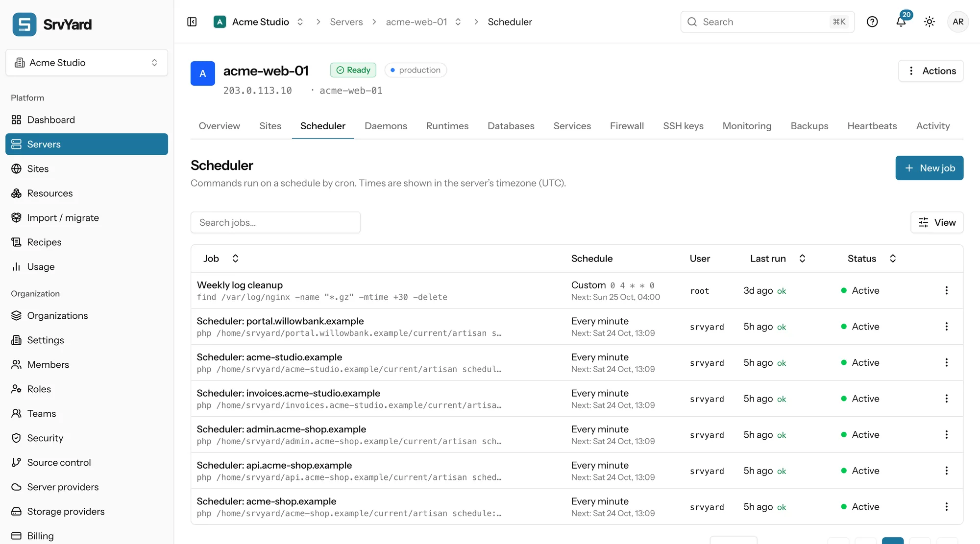Click Servers breadcrumb link
The height and width of the screenshot is (544, 980).
(346, 22)
